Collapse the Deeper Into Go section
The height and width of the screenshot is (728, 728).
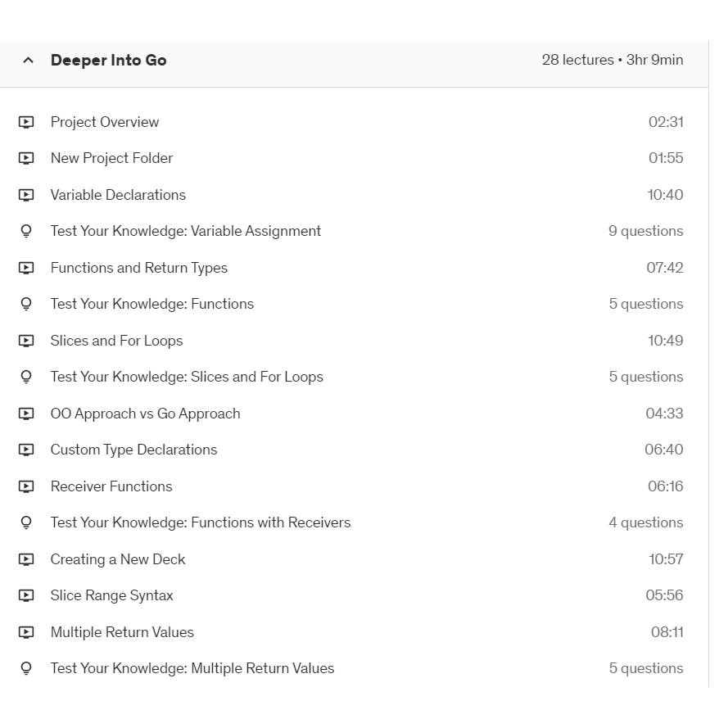click(x=29, y=61)
